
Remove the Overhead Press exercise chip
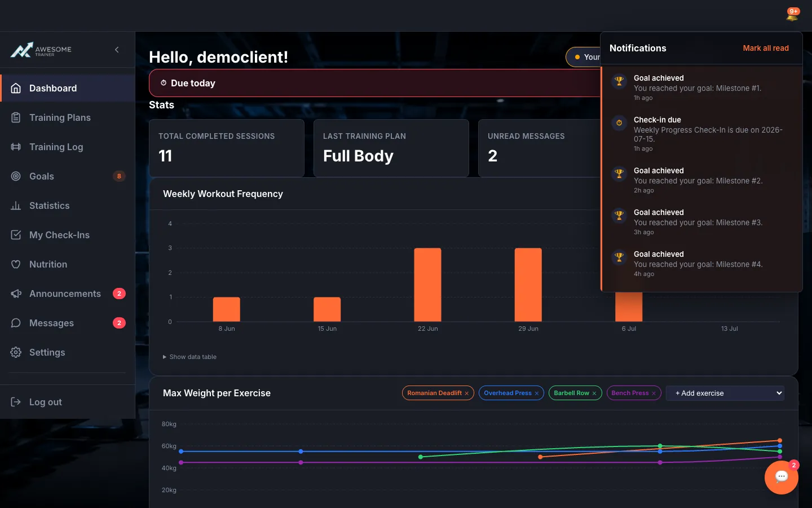point(536,393)
